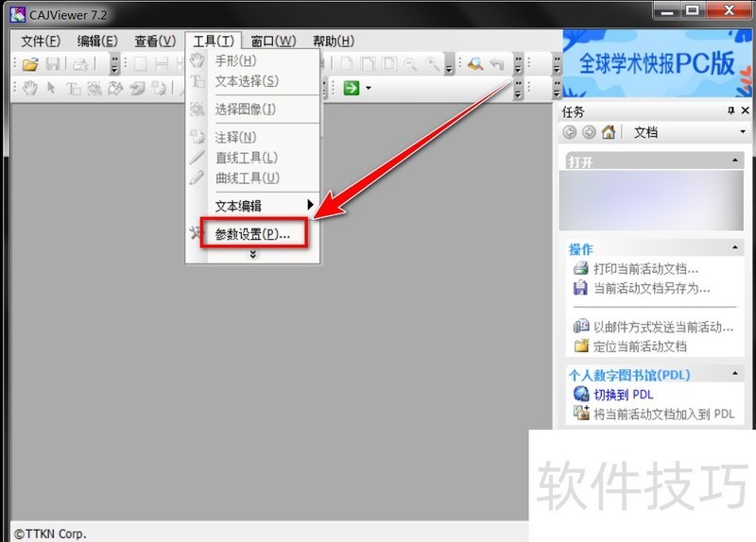Collapse the 个人数字图书馆(PDL) section
Viewport: 756px width, 542px height.
[x=735, y=373]
